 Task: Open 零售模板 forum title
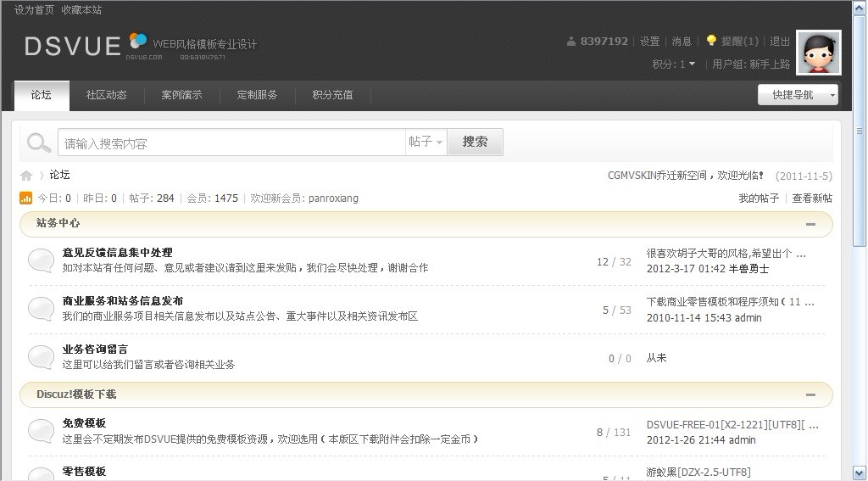click(x=84, y=472)
